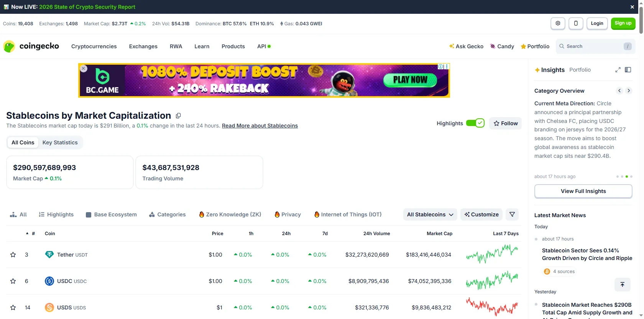Viewport: 644px width, 319px height.
Task: Open Read More about Stablecoins link
Action: [x=260, y=126]
